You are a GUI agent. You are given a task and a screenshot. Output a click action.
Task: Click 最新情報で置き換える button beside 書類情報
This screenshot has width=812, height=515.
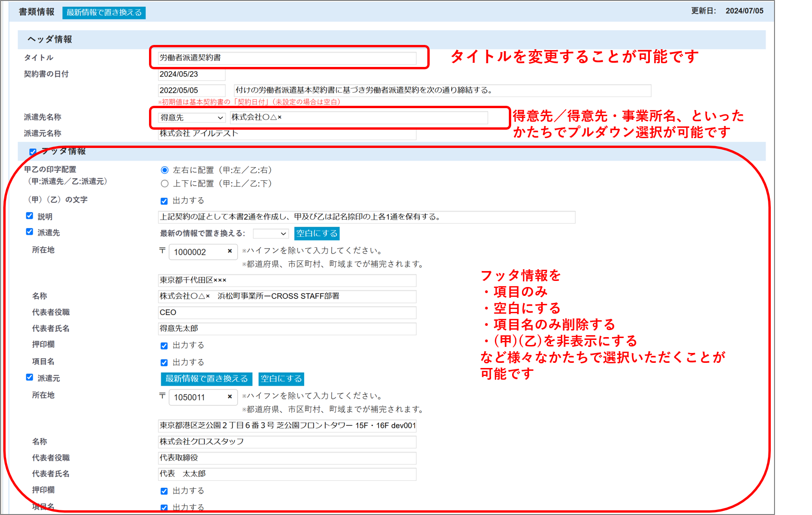104,13
